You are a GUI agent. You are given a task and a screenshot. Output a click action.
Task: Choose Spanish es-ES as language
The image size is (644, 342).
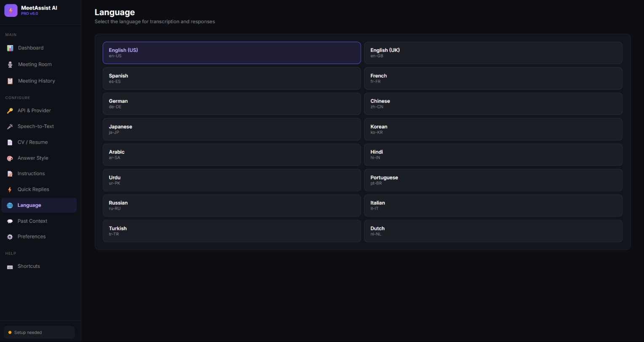click(x=232, y=78)
